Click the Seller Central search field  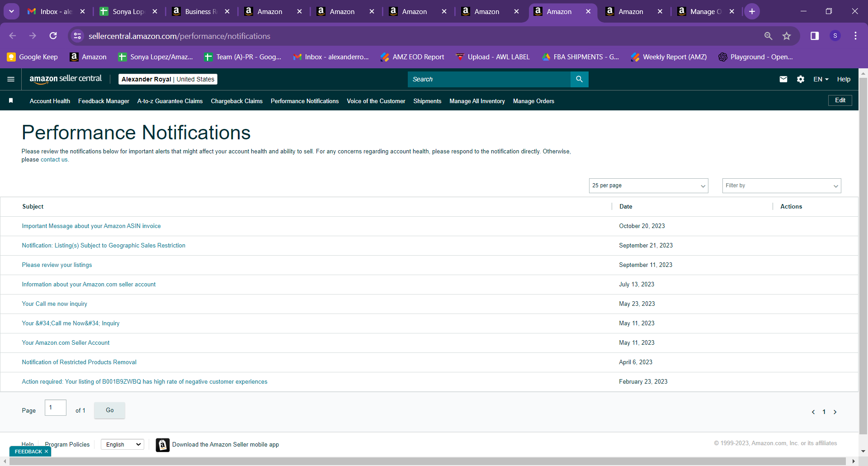tap(489, 79)
